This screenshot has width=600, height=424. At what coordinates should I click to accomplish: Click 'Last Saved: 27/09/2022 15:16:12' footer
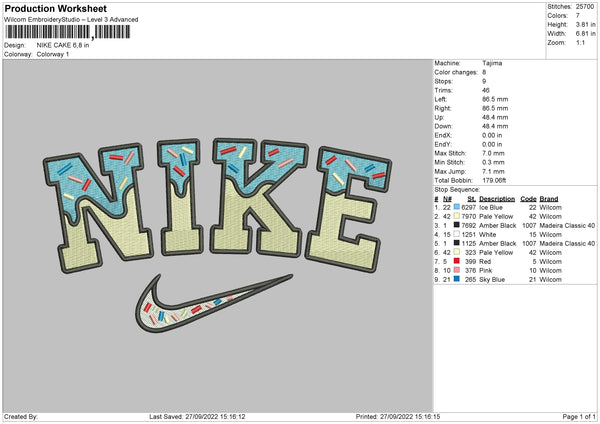pos(197,417)
